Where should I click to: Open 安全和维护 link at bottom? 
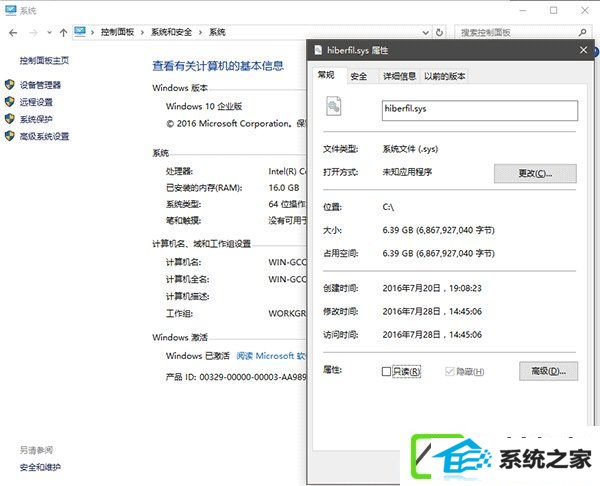(40, 467)
